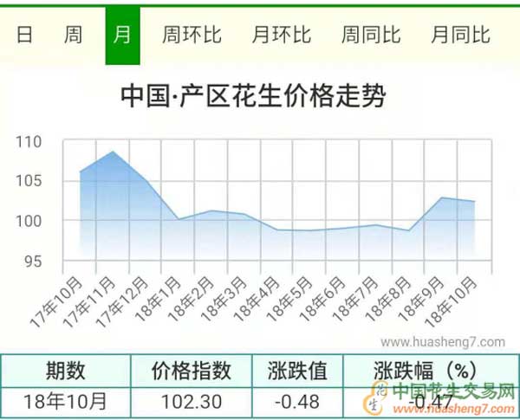
Task: Click the 涨跌值 column header
Action: tap(297, 372)
